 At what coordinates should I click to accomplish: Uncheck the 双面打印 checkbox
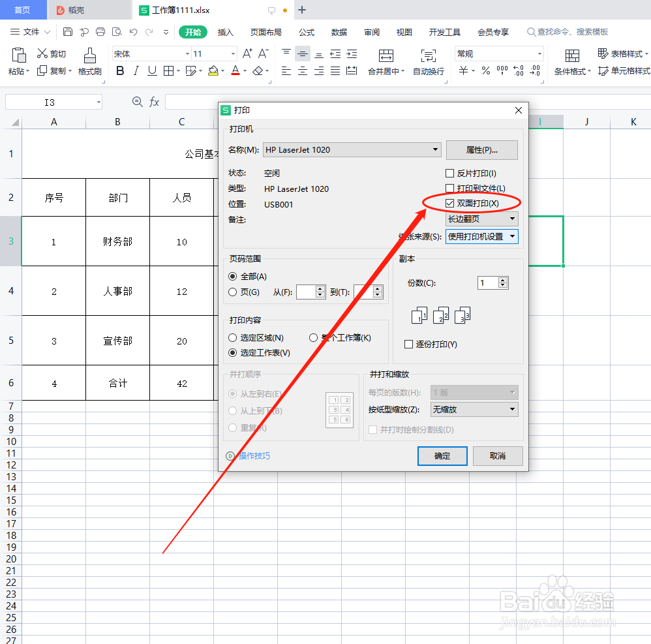tap(449, 203)
